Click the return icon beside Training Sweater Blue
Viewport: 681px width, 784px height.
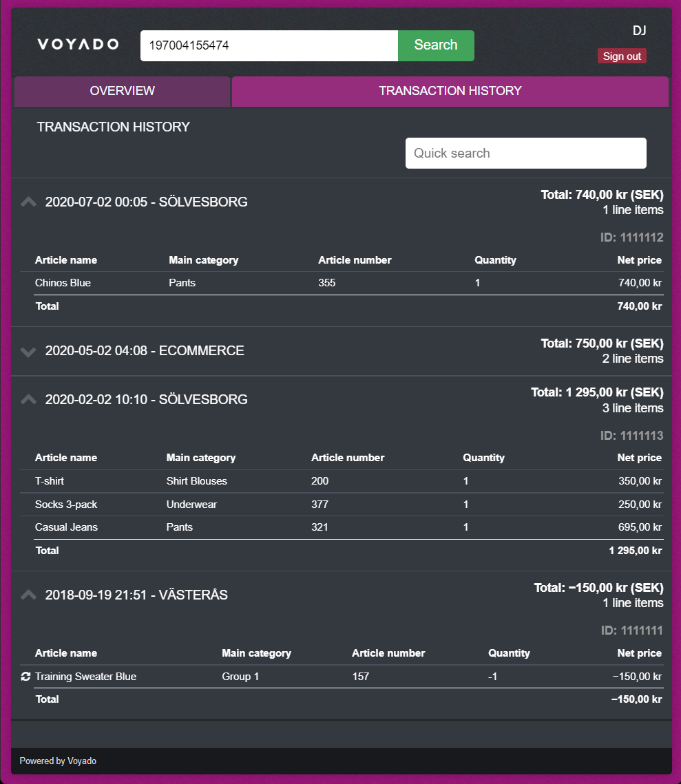25,676
